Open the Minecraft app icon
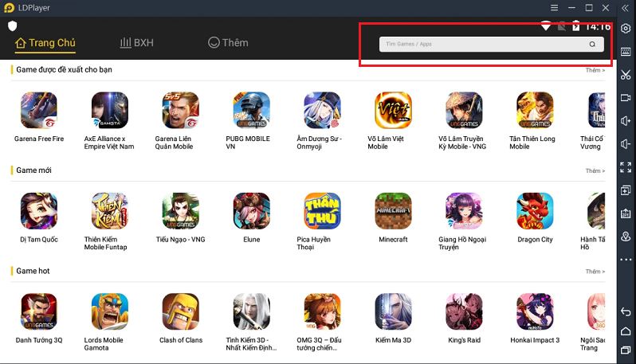Screen dimensions: 636x364 (393, 211)
